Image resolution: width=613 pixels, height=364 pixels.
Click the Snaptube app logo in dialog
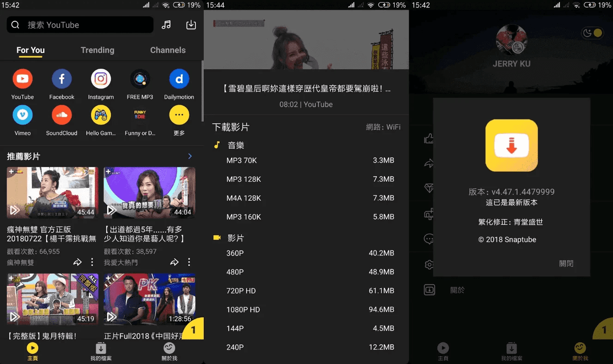(511, 145)
